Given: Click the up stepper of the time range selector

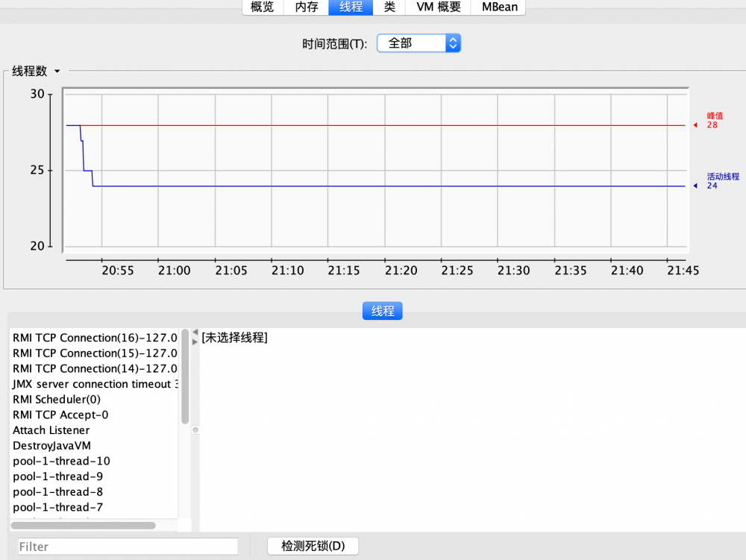Looking at the screenshot, I should pyautogui.click(x=453, y=39).
